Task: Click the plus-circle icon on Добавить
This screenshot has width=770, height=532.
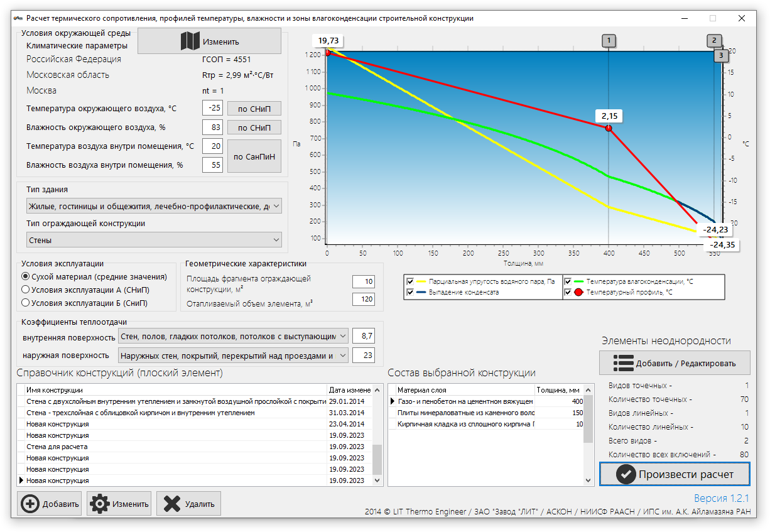Action: [x=30, y=504]
